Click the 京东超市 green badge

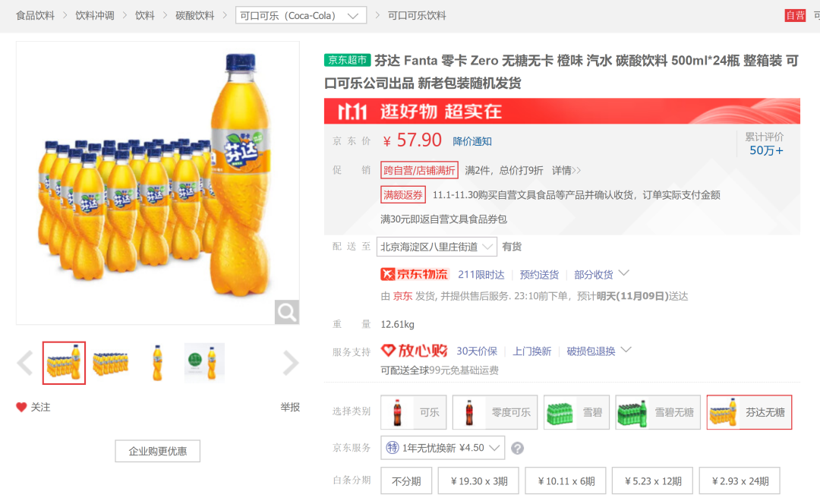click(x=347, y=61)
